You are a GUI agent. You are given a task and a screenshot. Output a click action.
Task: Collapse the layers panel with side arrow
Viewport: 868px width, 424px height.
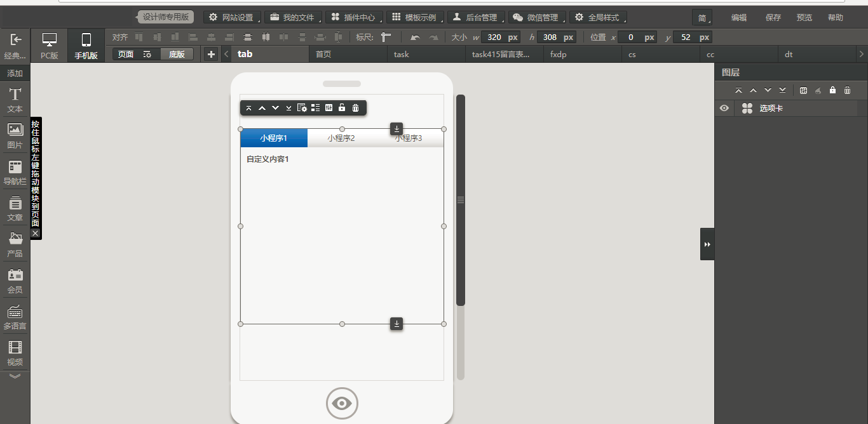[x=707, y=244]
